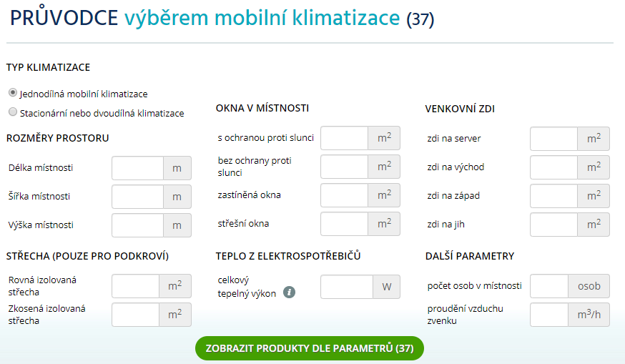Click into Výška místnosti field
The image size is (625, 364).
coord(138,225)
